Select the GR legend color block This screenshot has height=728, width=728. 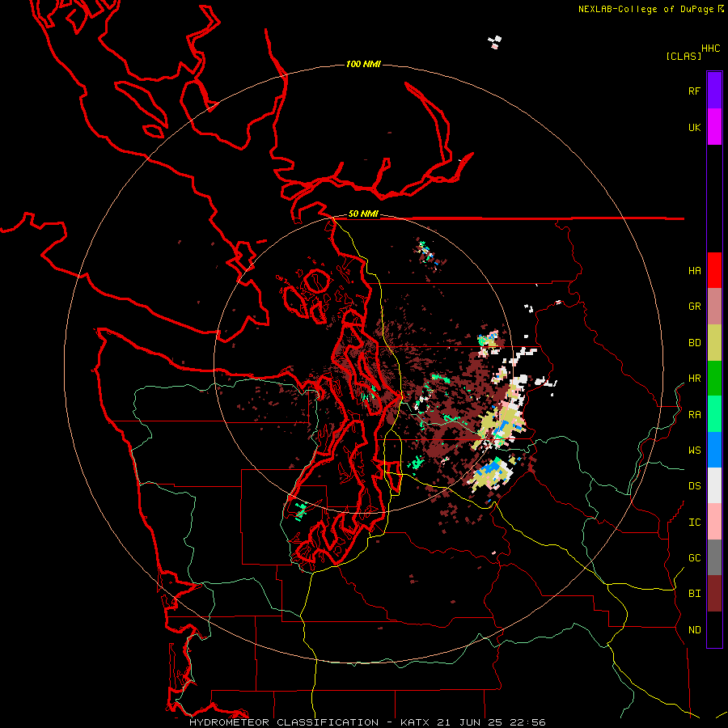coord(714,307)
